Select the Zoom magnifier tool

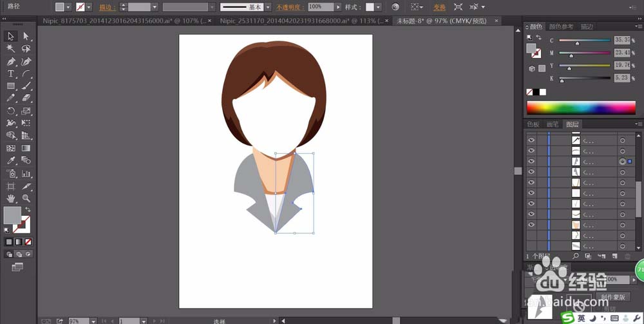pos(26,198)
